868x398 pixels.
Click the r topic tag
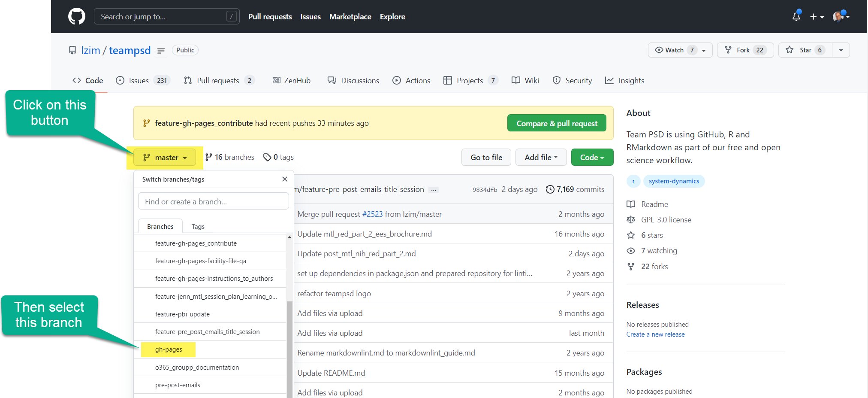coord(633,181)
